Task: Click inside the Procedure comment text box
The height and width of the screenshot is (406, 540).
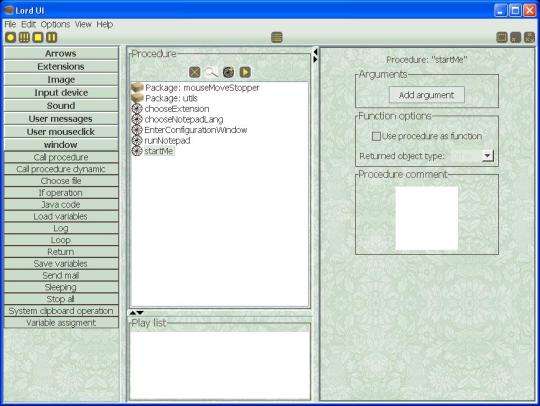Action: pyautogui.click(x=427, y=218)
